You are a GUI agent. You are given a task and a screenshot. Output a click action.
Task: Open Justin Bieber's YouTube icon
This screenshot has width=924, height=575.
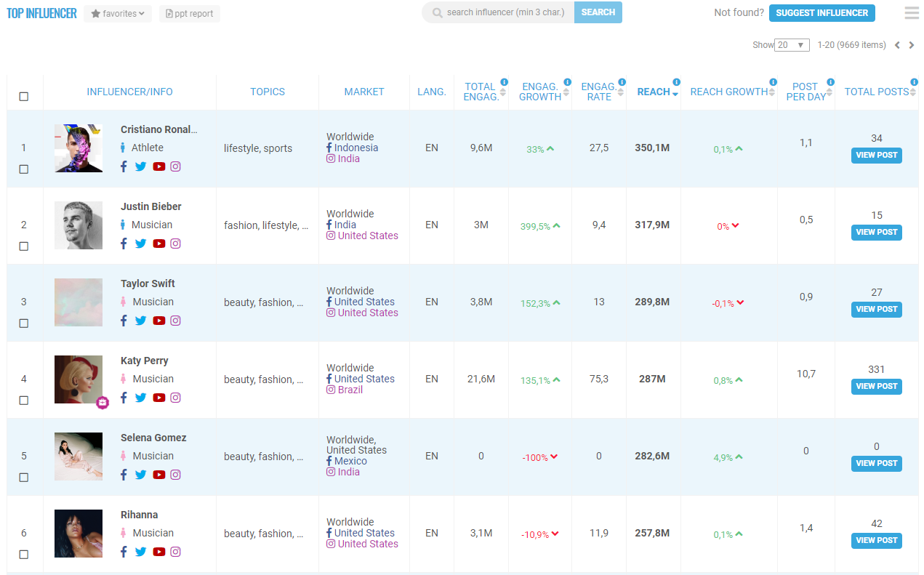[x=159, y=244]
